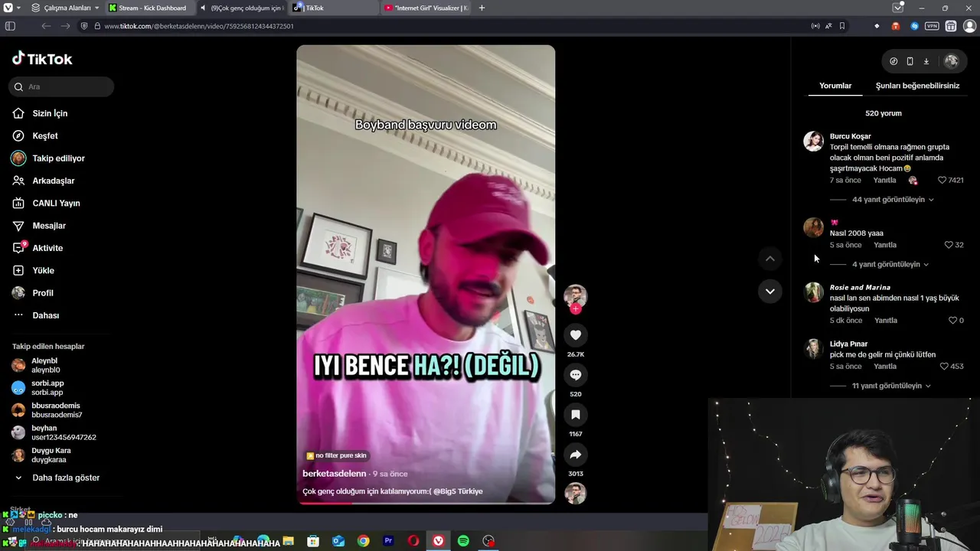Open Aktivite notifications

(47, 248)
